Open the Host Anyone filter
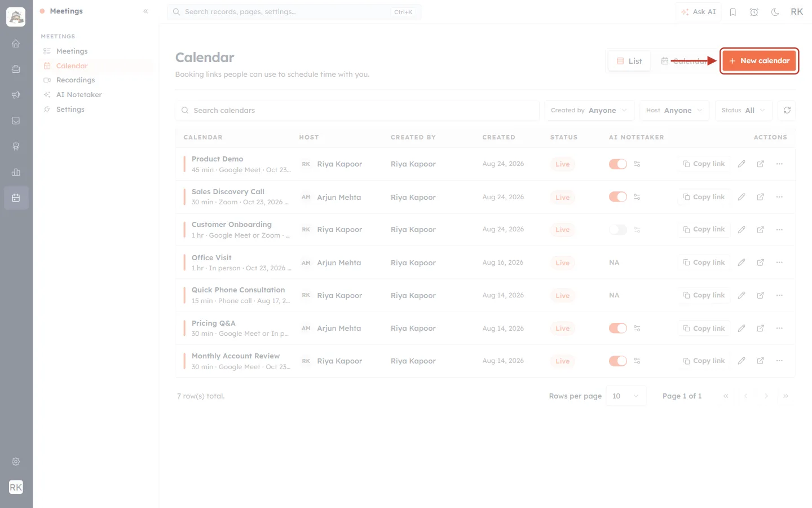Viewport: 812px width, 508px height. tap(674, 111)
